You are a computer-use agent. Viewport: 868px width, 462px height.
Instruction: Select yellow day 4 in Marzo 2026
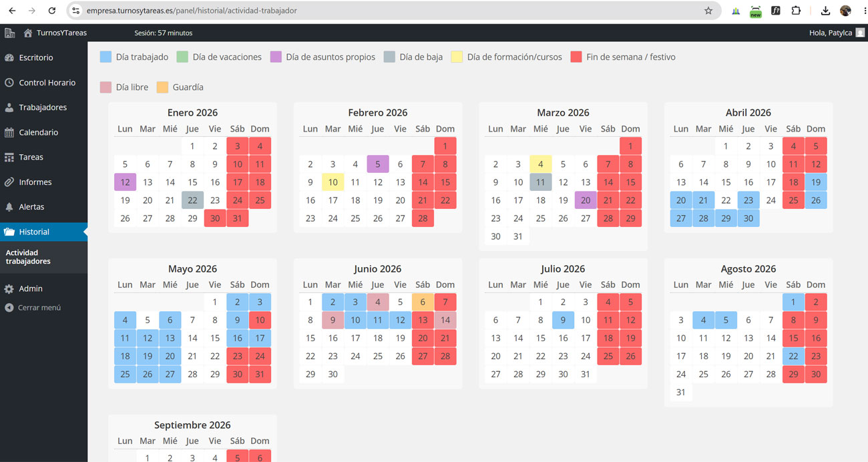pos(540,164)
